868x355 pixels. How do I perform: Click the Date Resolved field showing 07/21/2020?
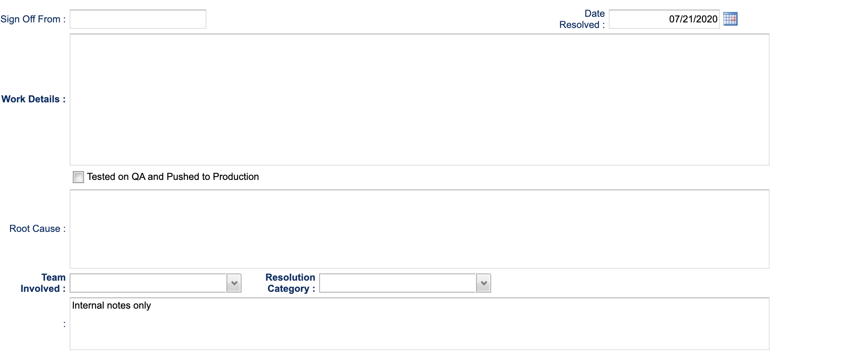tap(664, 19)
